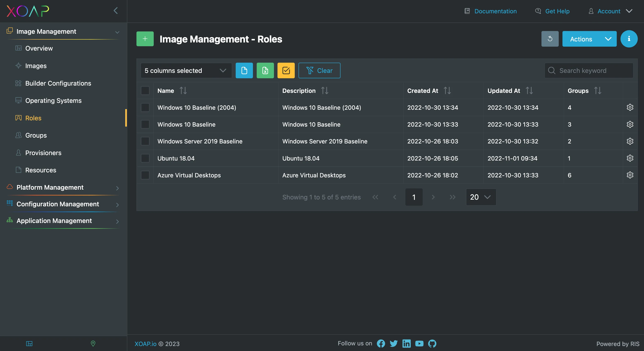Click the Get Help link
The height and width of the screenshot is (351, 644).
(552, 11)
